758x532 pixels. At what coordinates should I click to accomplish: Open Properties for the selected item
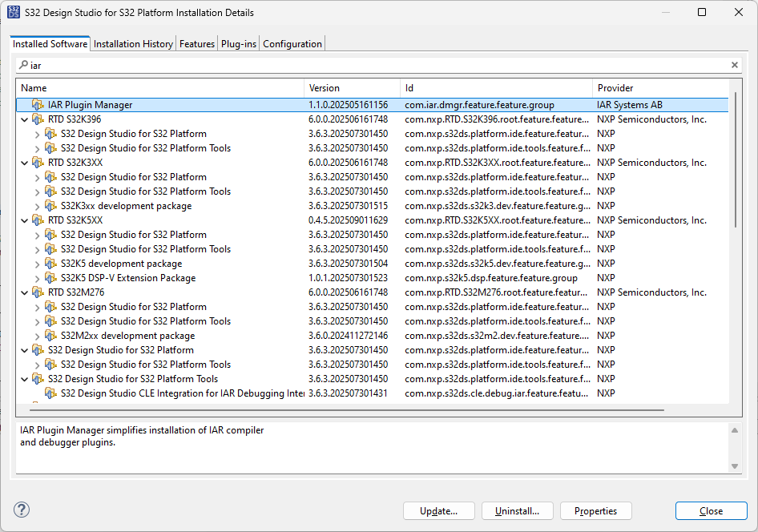pos(595,510)
